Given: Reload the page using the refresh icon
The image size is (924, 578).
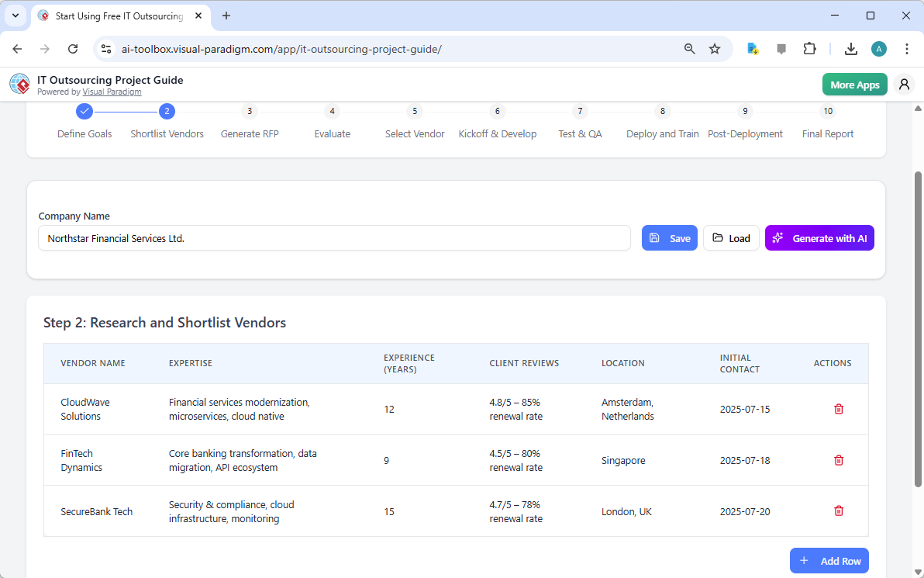Looking at the screenshot, I should point(73,48).
